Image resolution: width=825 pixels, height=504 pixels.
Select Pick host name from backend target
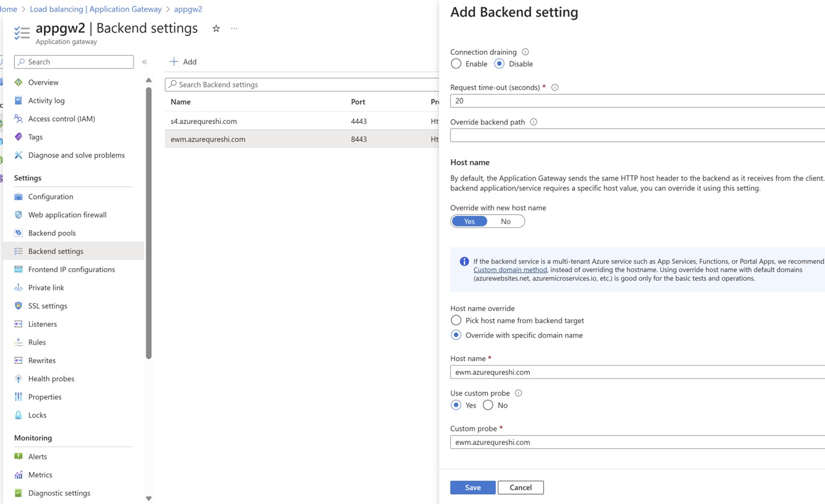click(x=456, y=320)
